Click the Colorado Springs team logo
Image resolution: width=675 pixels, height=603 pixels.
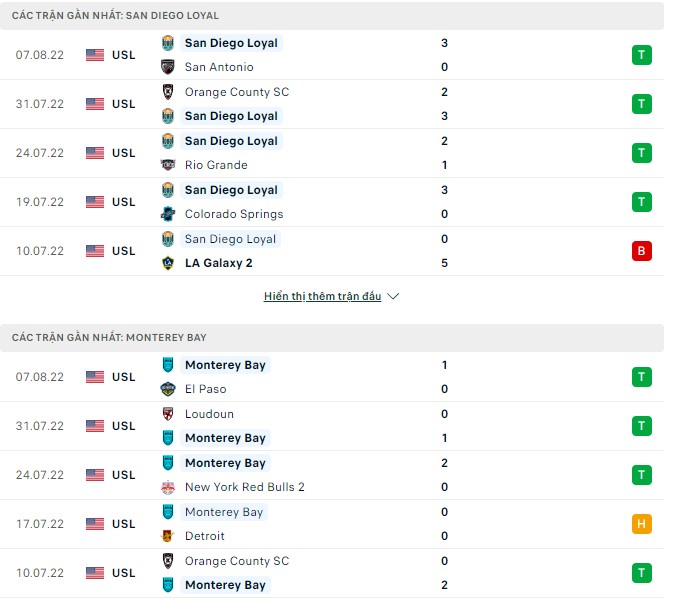(x=168, y=214)
